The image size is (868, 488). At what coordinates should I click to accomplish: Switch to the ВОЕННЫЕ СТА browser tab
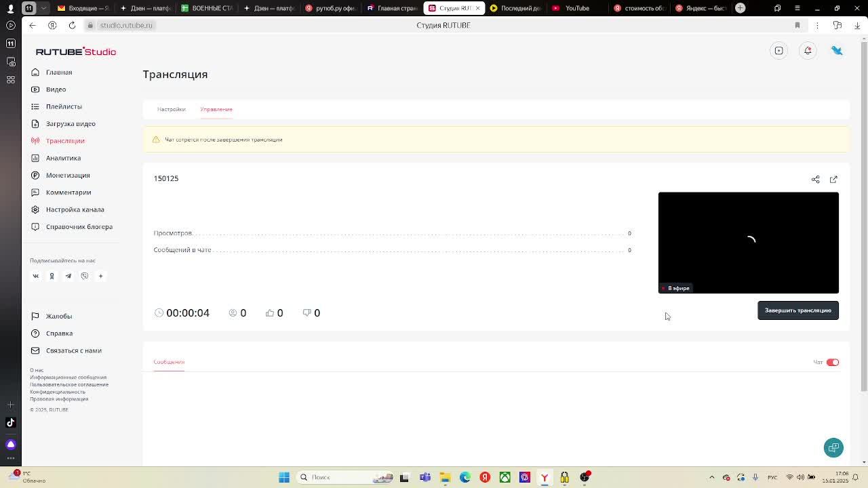[x=207, y=8]
